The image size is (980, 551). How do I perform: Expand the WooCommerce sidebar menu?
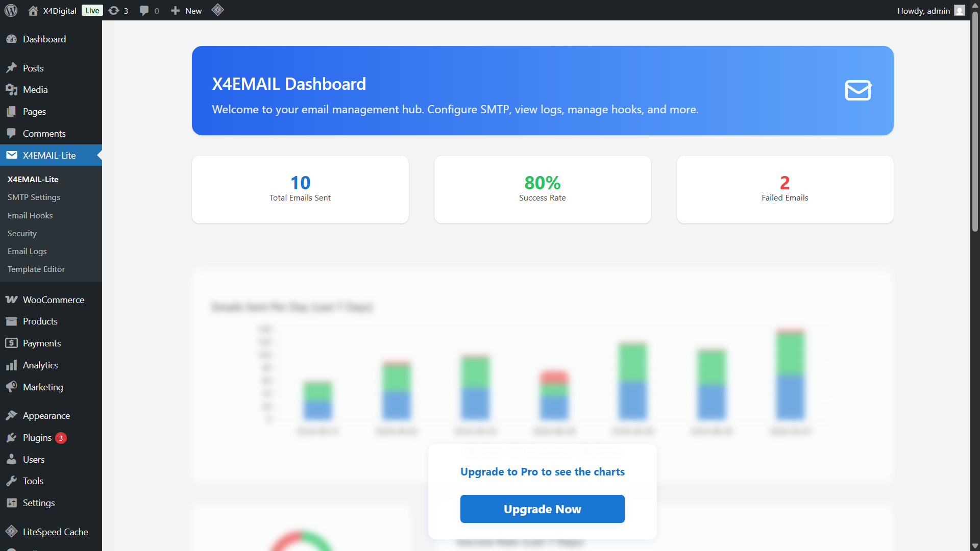53,299
